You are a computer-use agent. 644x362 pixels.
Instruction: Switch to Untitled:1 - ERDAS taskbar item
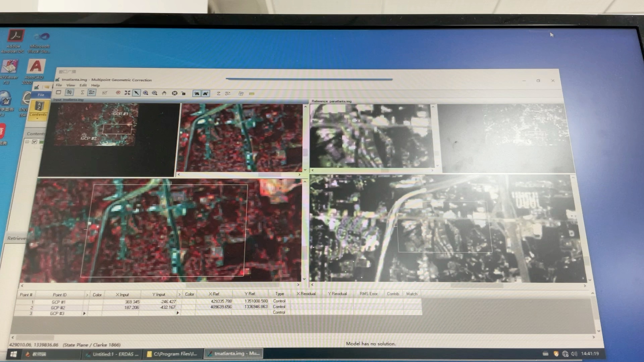pos(112,354)
